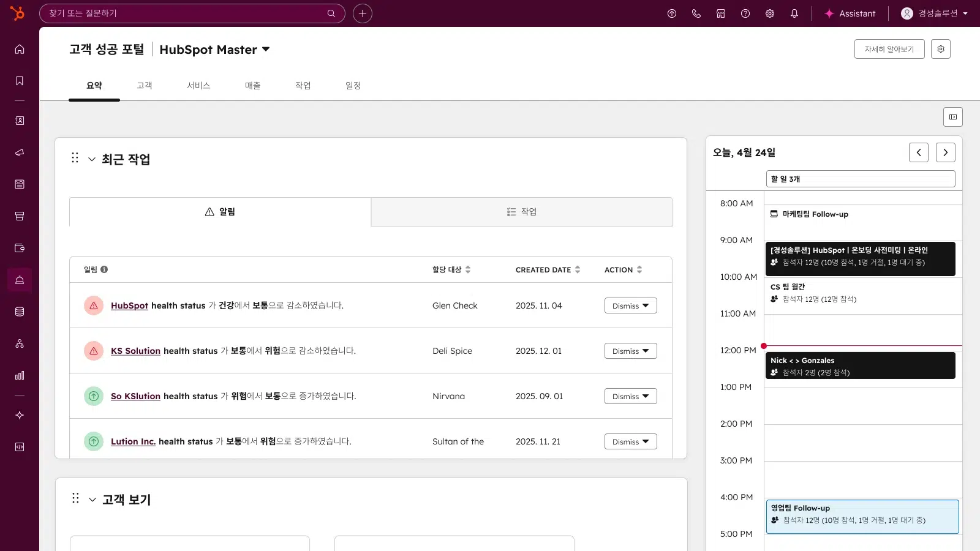Open the CRM contacts icon in sidebar
Viewport: 980px width, 551px height.
[x=20, y=121]
